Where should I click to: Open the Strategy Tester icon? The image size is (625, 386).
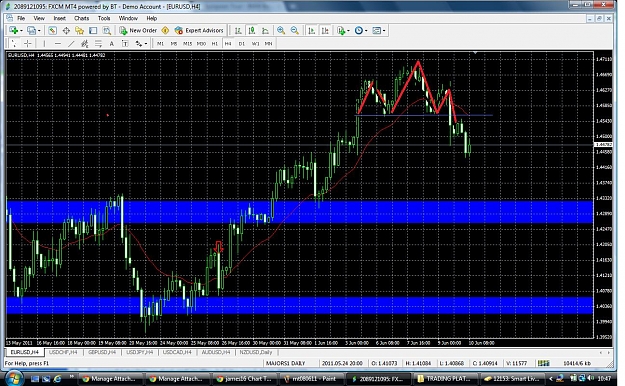(x=106, y=30)
